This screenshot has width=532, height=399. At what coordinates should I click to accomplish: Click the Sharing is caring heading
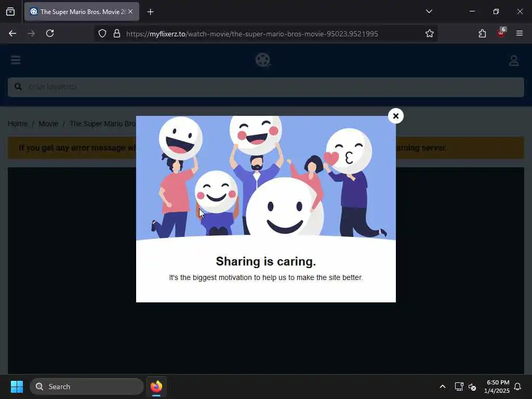tap(266, 261)
